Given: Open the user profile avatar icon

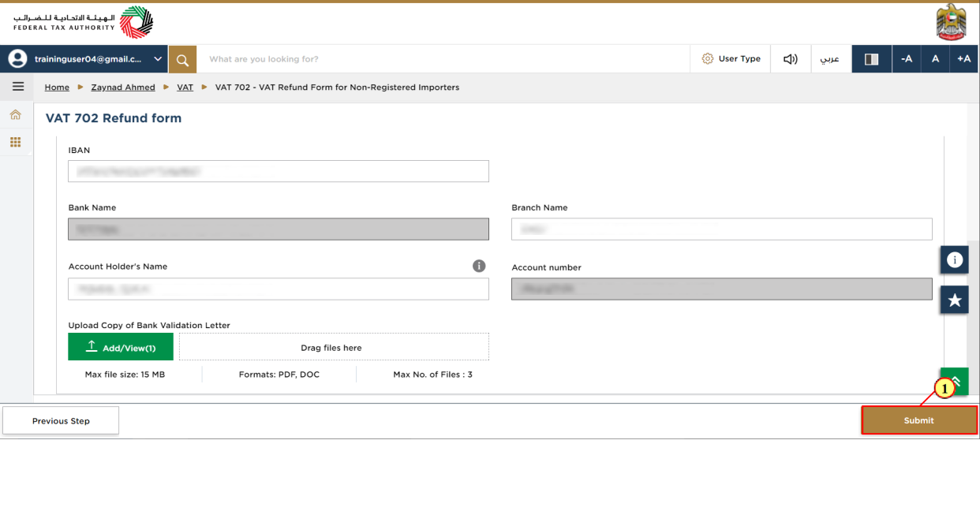Looking at the screenshot, I should 17,59.
